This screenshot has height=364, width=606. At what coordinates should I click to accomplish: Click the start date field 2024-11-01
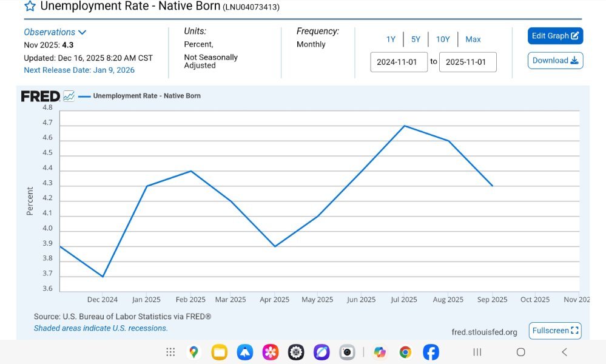tap(399, 62)
